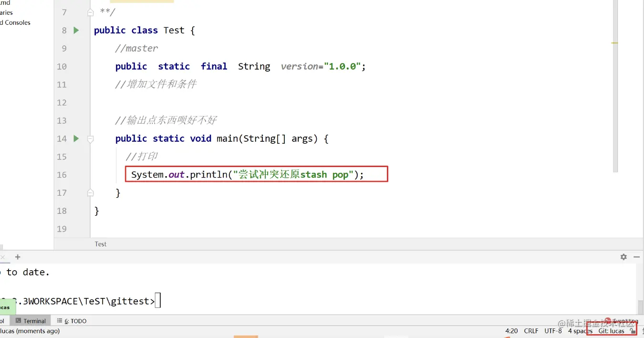The height and width of the screenshot is (338, 644).
Task: Select Consoles item in the project tree
Action: [x=15, y=22]
